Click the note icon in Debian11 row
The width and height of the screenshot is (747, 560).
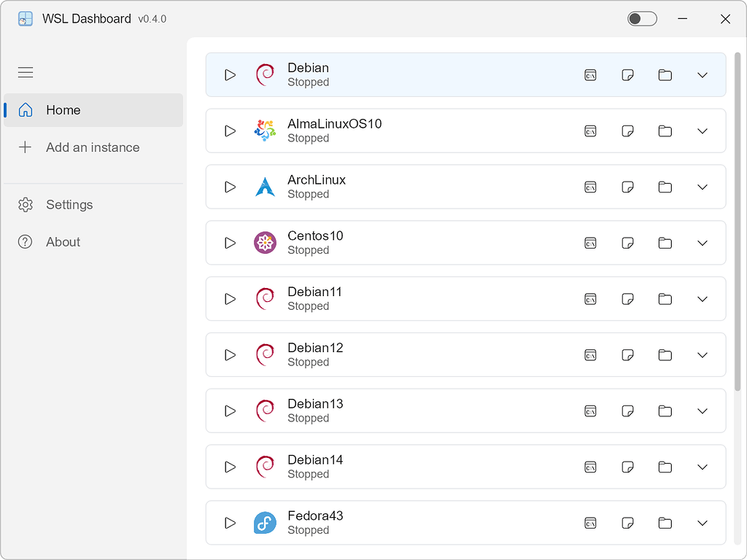(628, 299)
